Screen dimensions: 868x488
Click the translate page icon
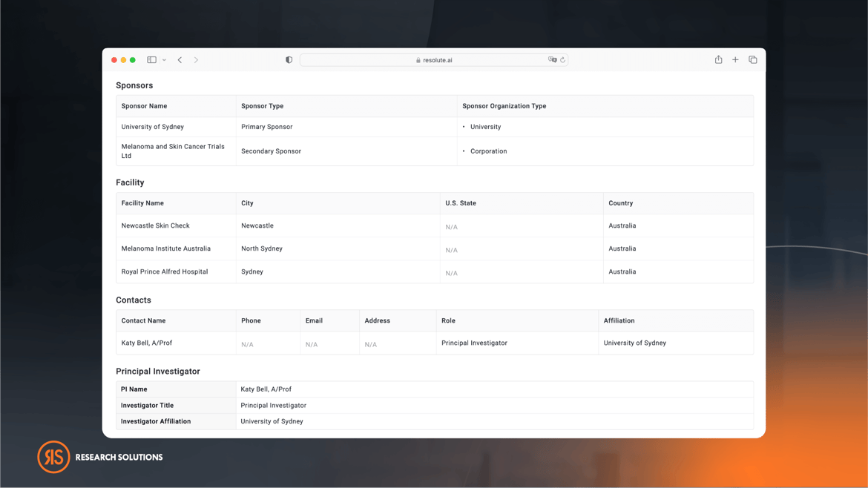[552, 60]
